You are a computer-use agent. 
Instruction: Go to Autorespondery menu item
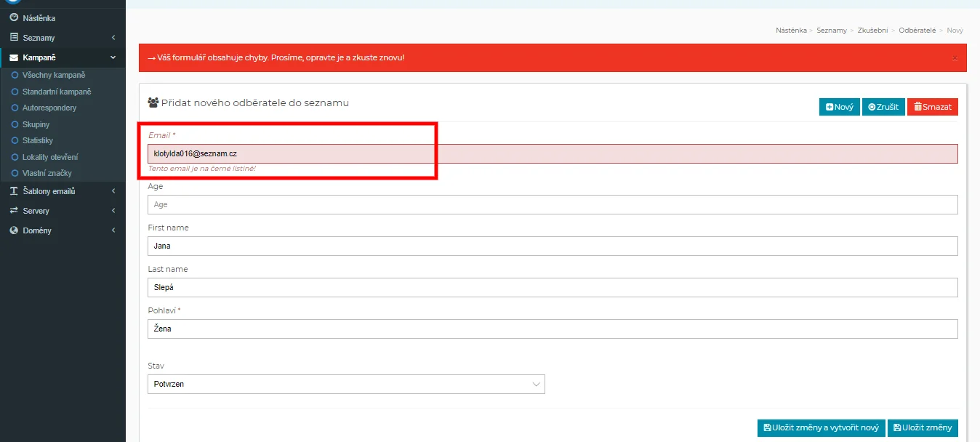pyautogui.click(x=49, y=108)
